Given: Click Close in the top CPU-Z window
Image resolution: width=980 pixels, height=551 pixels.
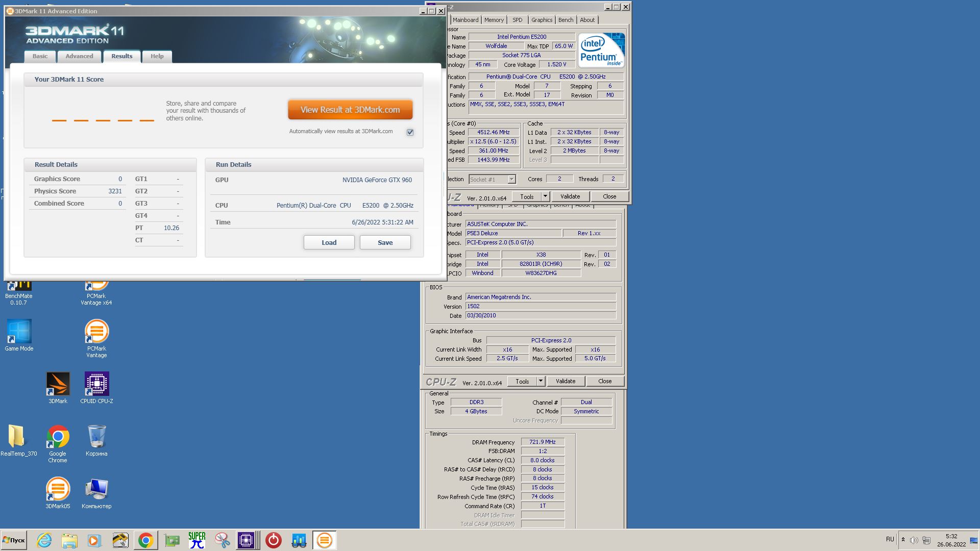Looking at the screenshot, I should (x=609, y=196).
